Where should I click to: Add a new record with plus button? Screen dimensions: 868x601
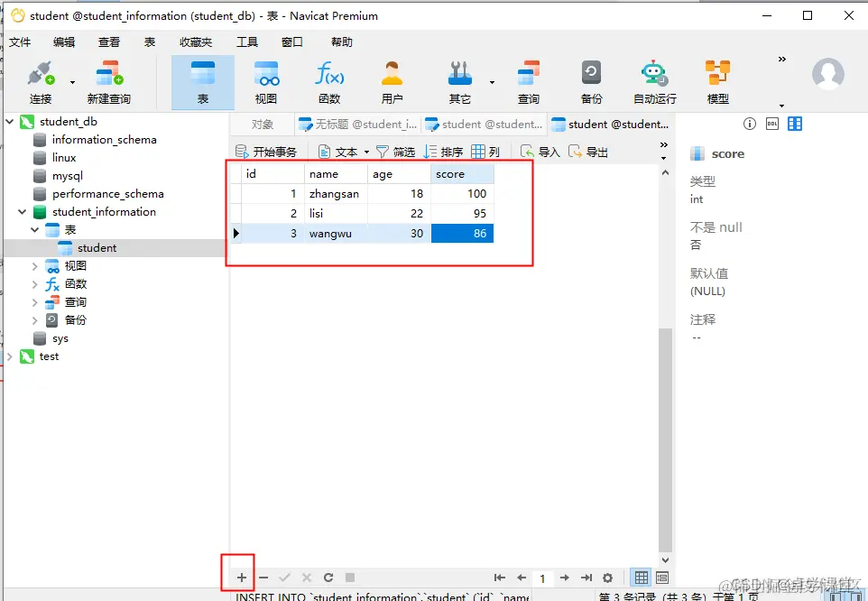tap(242, 578)
